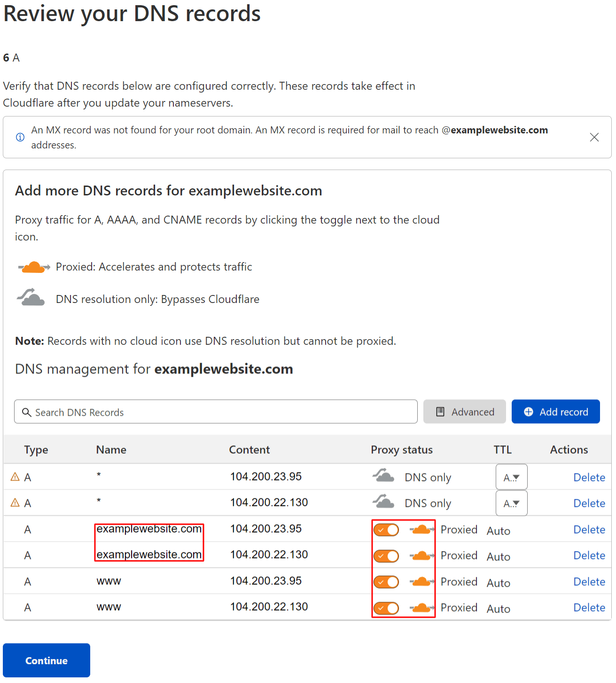Delete the * record 104.200.22.130
Viewport: 616px width, 683px height.
coord(589,503)
